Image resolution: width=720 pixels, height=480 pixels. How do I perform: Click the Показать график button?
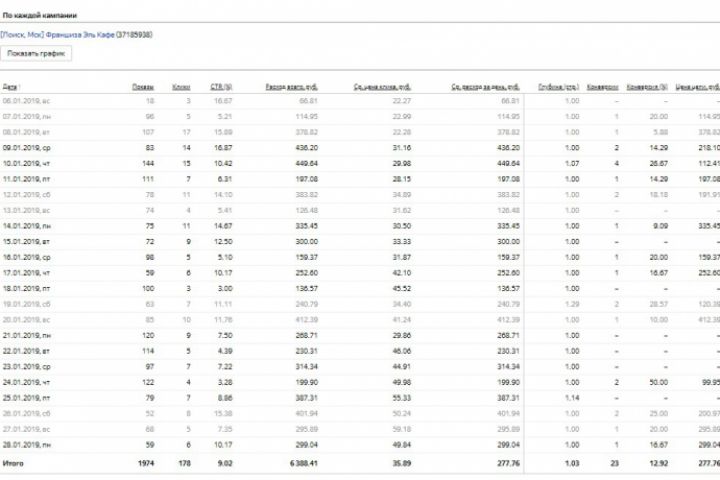[38, 54]
